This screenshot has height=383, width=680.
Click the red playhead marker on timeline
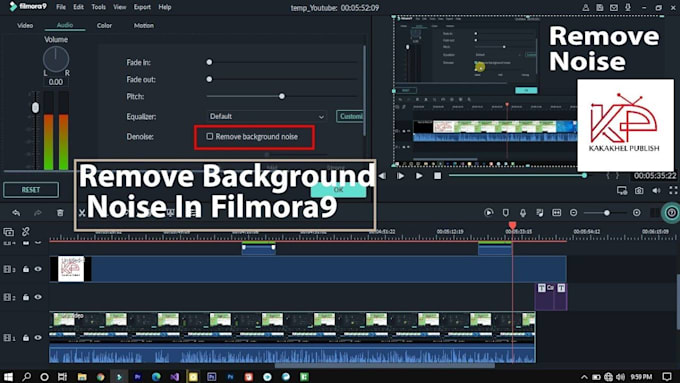tap(512, 225)
